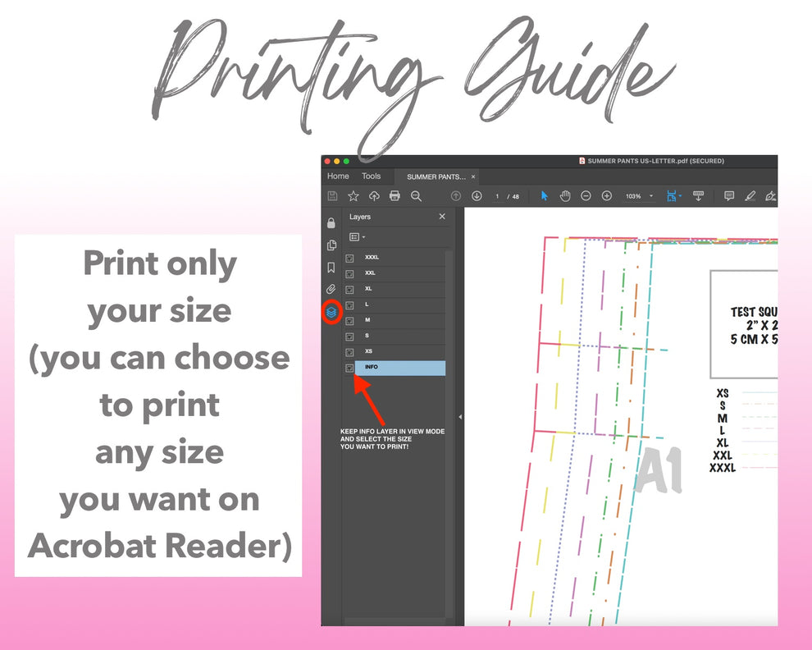This screenshot has height=650, width=812.
Task: Open the zoom percentage dropdown
Action: tap(651, 196)
